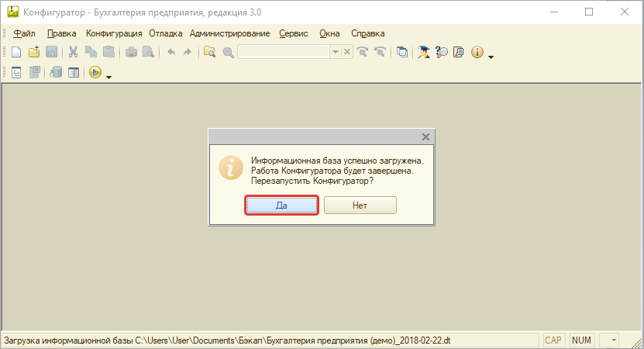Screen dimensions: 644x349
Task: Click the help search icon
Action: pos(442,52)
